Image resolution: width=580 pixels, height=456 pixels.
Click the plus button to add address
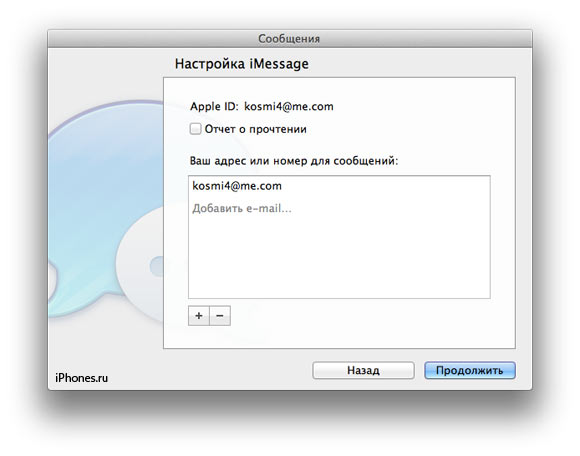[199, 316]
